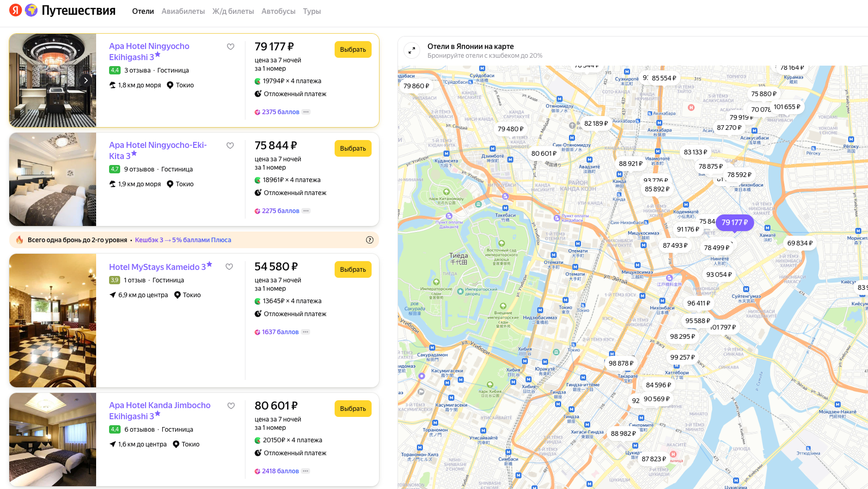Show next photo of Apa Hotel Ningyocho Ekihigashi

pos(86,80)
